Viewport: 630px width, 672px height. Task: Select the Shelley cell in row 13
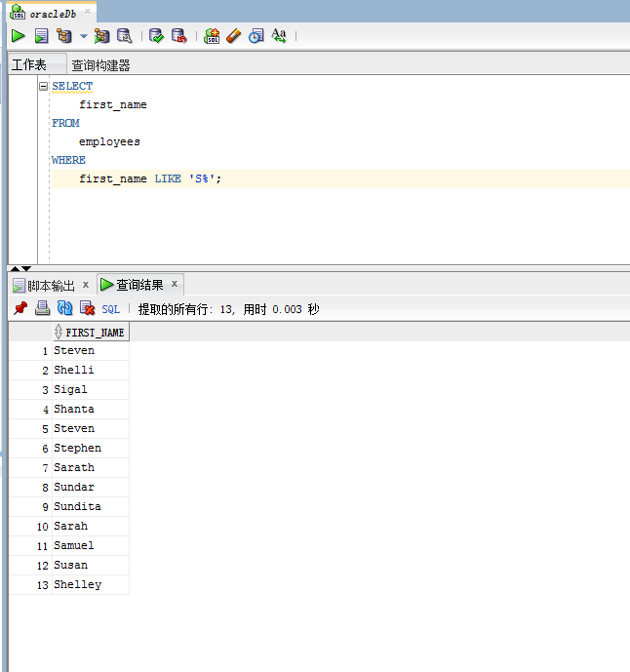(x=91, y=584)
